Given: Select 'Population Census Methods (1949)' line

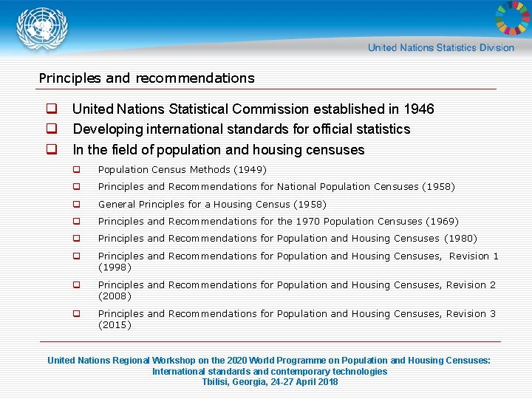Looking at the screenshot, I should pos(183,170).
